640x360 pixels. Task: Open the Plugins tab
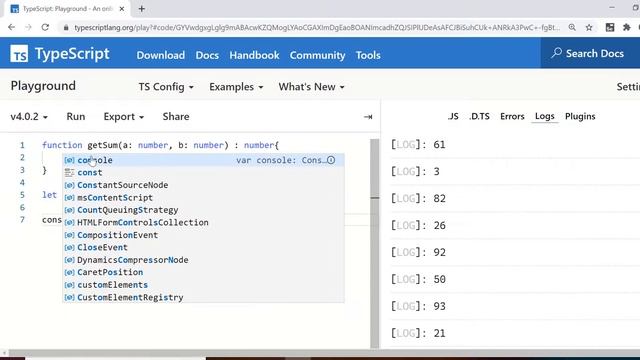[x=580, y=116]
